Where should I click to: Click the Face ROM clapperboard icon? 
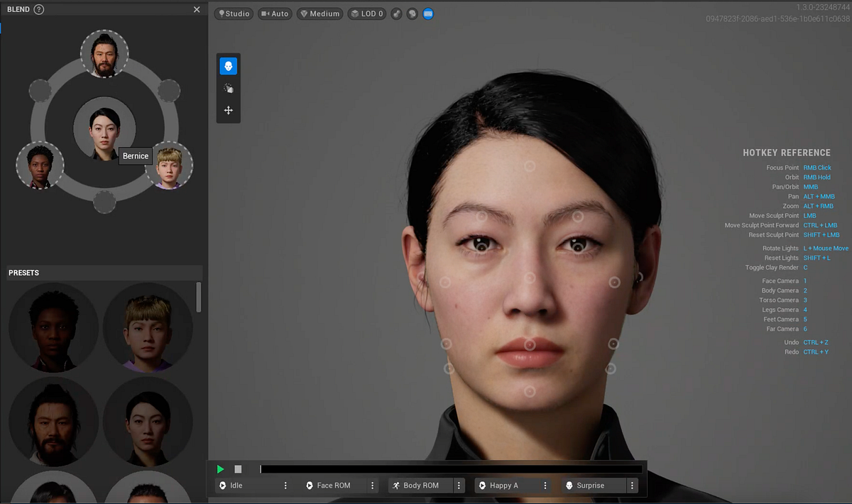point(310,485)
